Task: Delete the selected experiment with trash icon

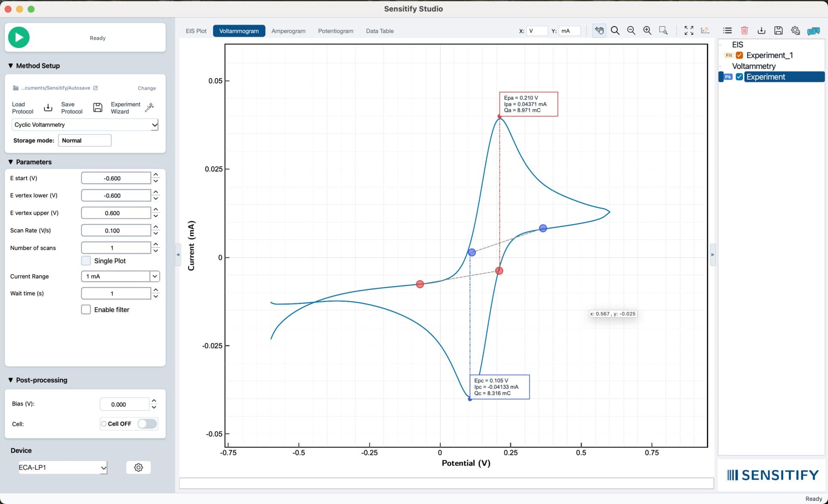Action: coord(744,31)
